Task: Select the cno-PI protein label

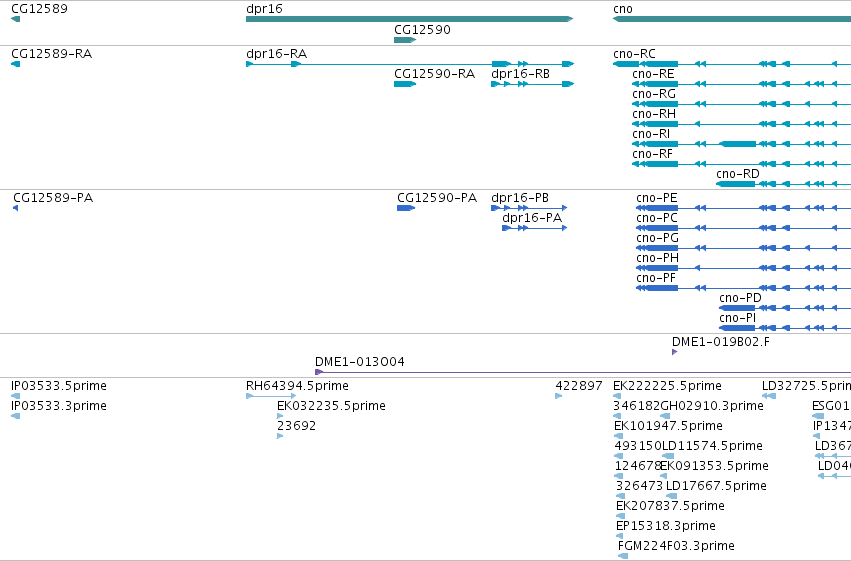Action: pyautogui.click(x=737, y=318)
